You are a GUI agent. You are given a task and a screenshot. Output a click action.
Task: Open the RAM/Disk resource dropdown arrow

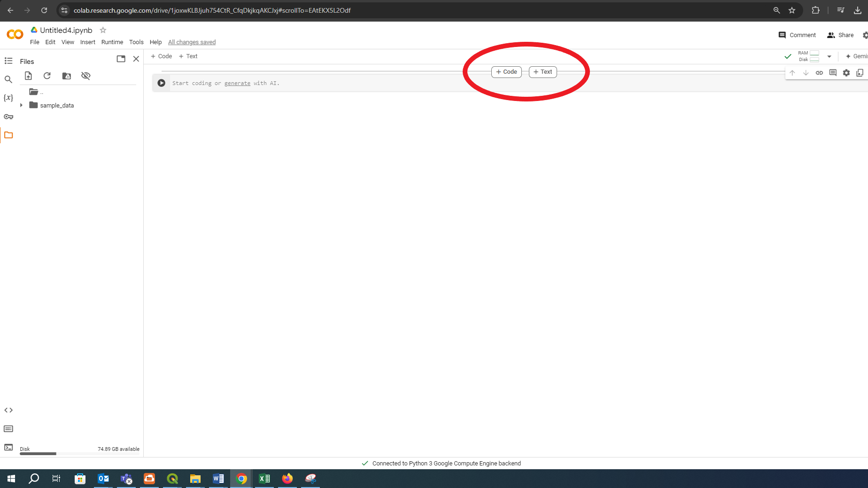click(829, 56)
